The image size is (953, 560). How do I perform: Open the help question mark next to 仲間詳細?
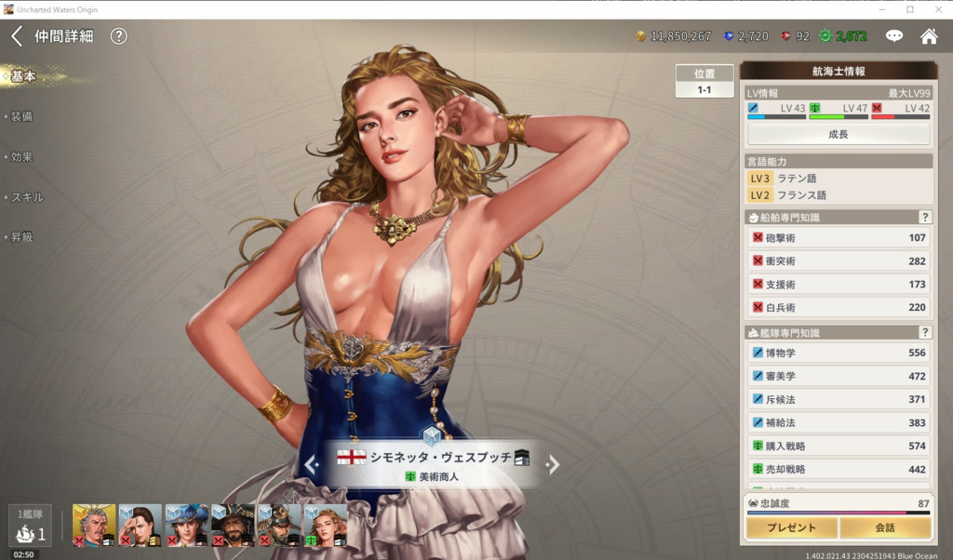tap(118, 36)
